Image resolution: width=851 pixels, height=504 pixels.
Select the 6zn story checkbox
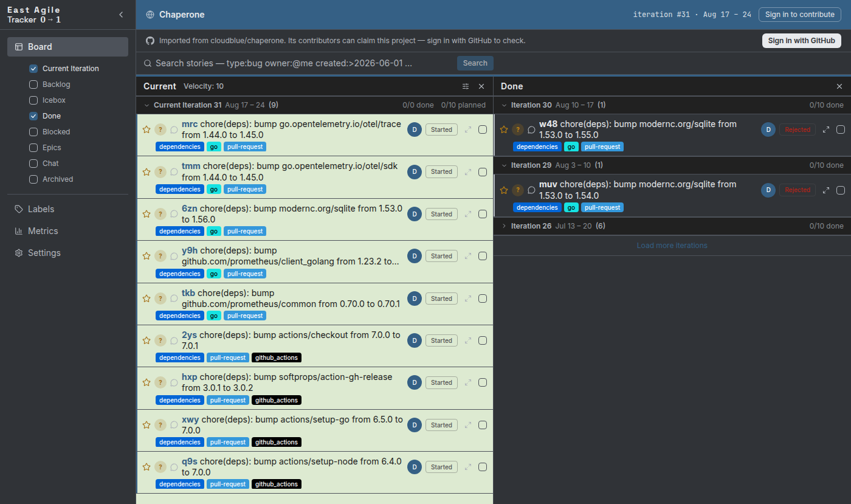point(483,214)
